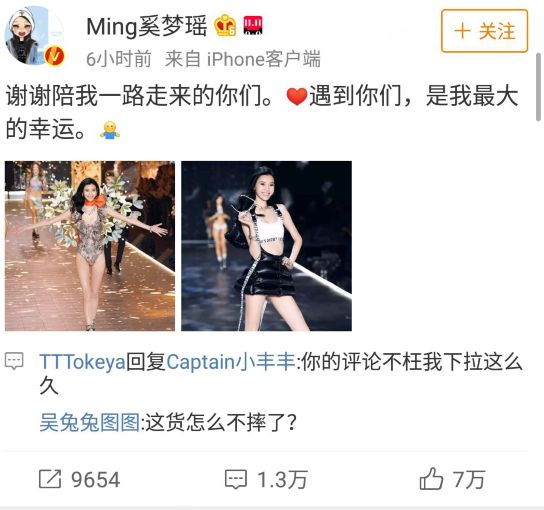Image resolution: width=544 pixels, height=510 pixels.
Task: Like the post with the thumbs-up icon
Action: tap(431, 479)
